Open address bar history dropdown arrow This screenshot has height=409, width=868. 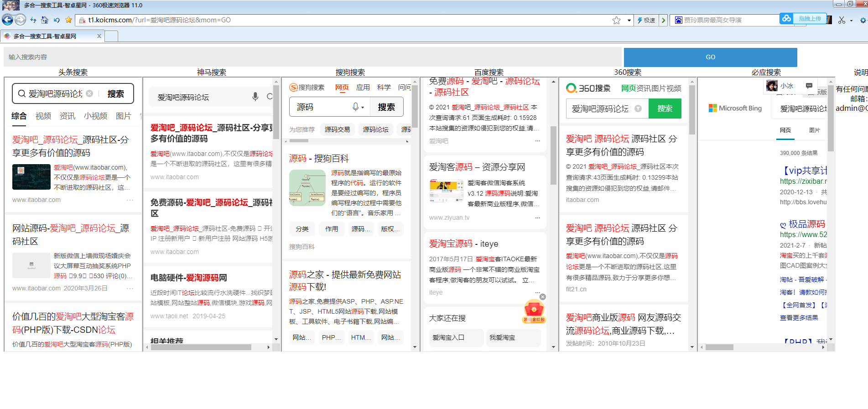coord(629,20)
